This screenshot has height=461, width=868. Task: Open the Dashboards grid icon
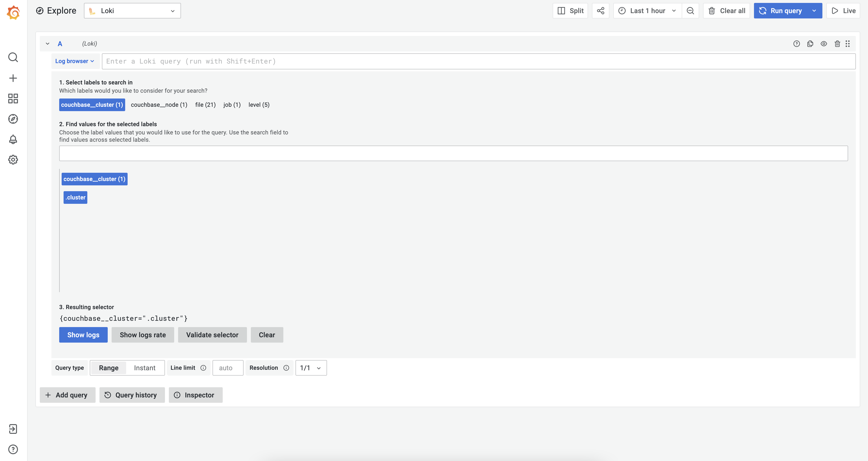pyautogui.click(x=13, y=99)
